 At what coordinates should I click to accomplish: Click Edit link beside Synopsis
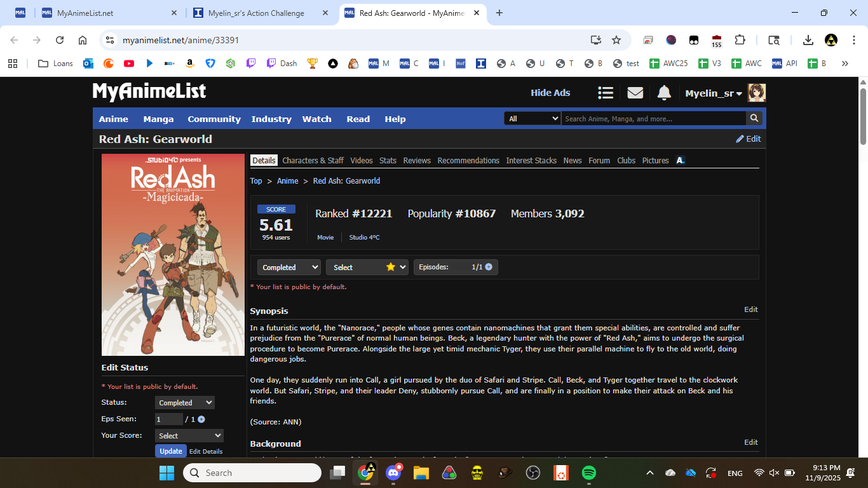pos(751,309)
